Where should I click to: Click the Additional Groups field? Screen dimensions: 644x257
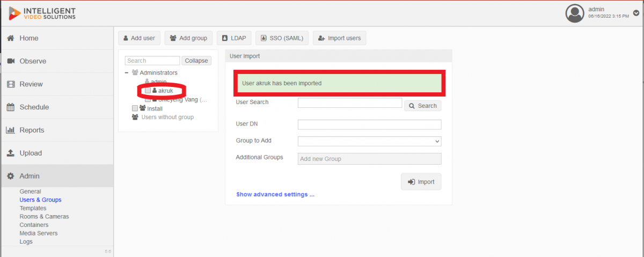tap(369, 159)
